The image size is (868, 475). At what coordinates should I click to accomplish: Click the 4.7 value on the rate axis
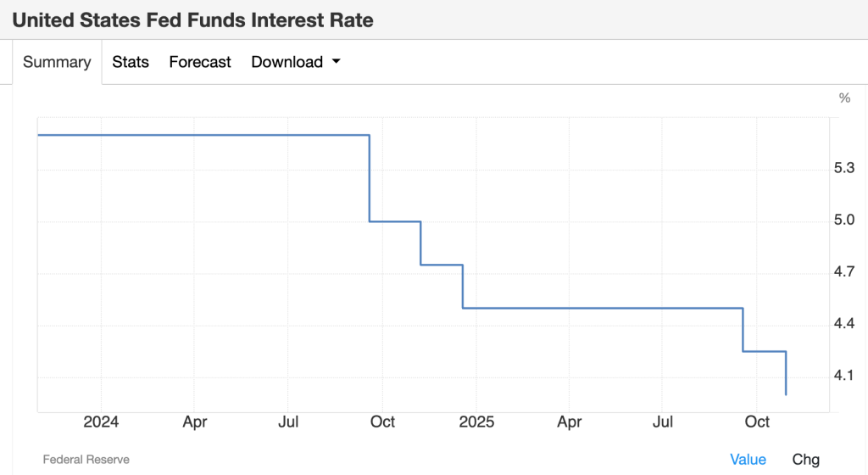click(844, 272)
